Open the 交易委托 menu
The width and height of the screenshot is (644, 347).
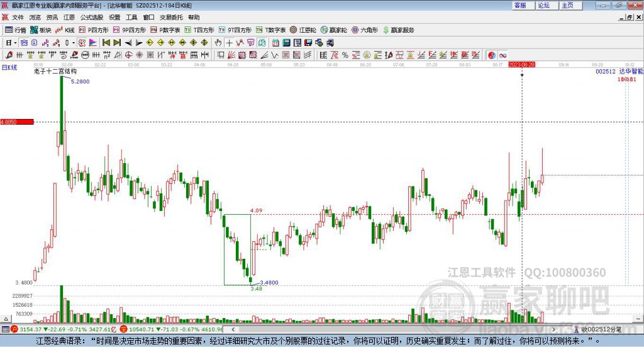point(171,17)
